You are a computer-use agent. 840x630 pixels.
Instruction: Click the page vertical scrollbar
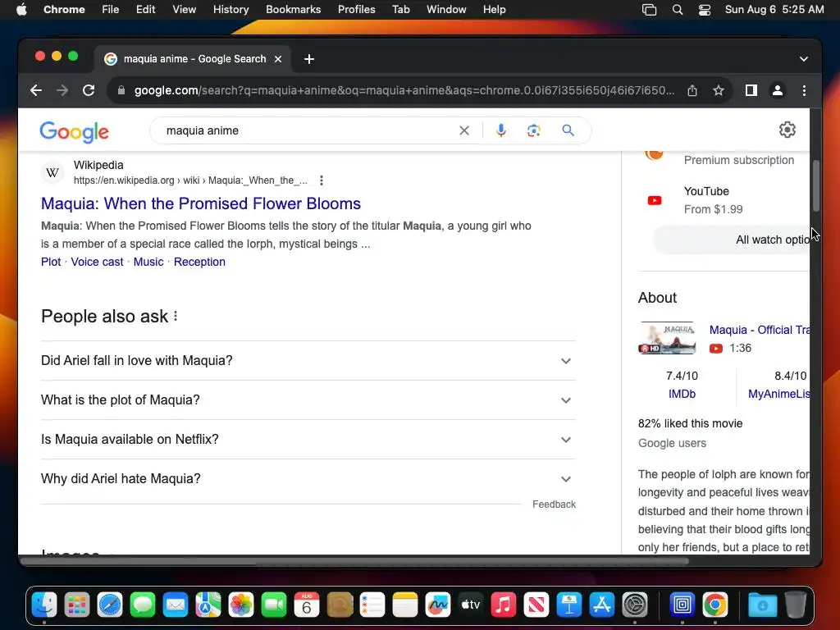tap(816, 186)
